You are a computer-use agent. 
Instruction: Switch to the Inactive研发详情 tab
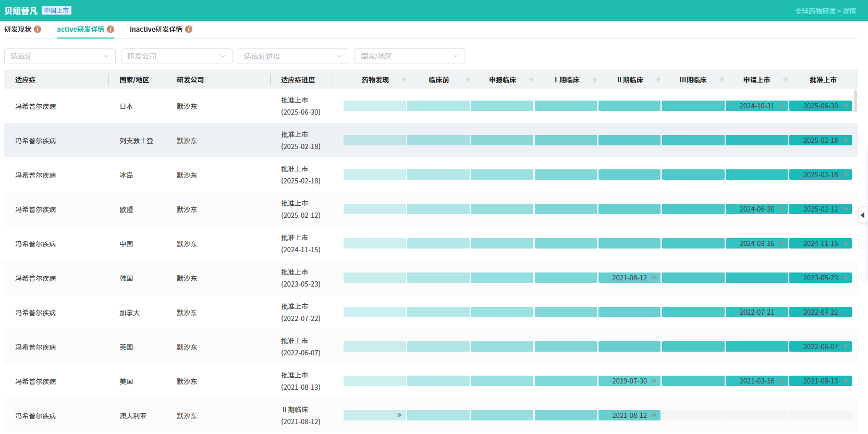[x=156, y=29]
